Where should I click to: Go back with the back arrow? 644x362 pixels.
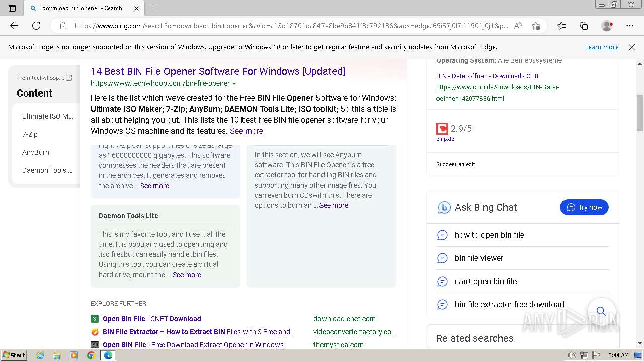click(14, 26)
